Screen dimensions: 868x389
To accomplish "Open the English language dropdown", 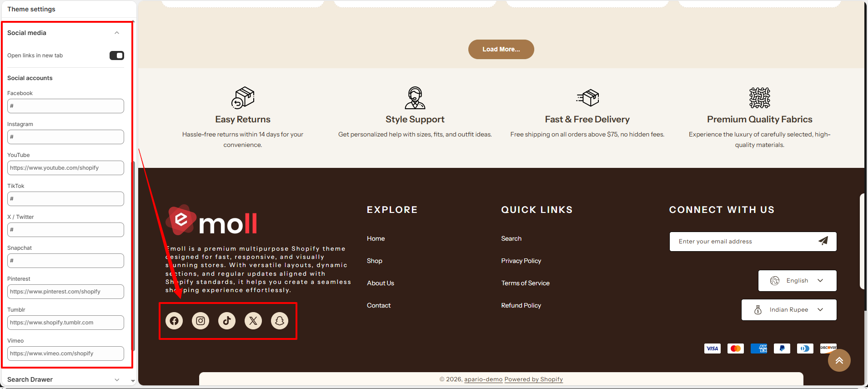I will (798, 281).
